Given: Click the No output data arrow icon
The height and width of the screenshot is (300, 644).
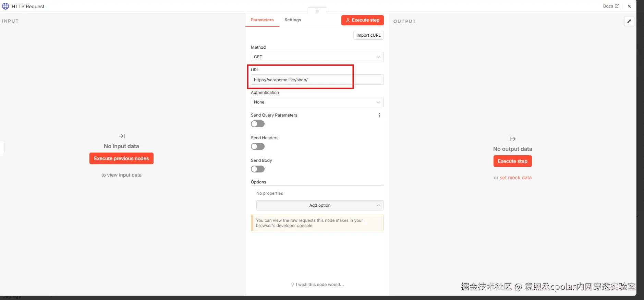Looking at the screenshot, I should coord(513,139).
